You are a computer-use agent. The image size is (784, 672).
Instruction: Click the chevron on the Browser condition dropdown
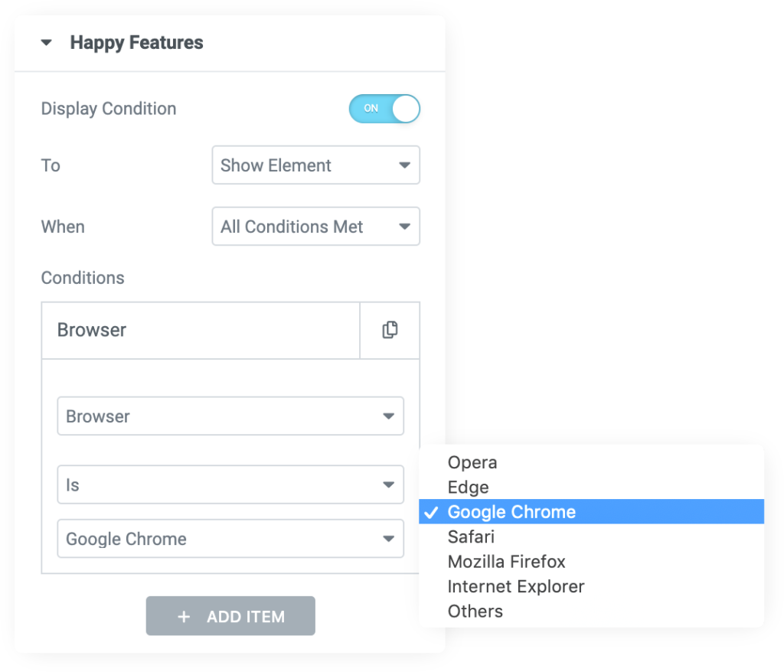point(389,416)
